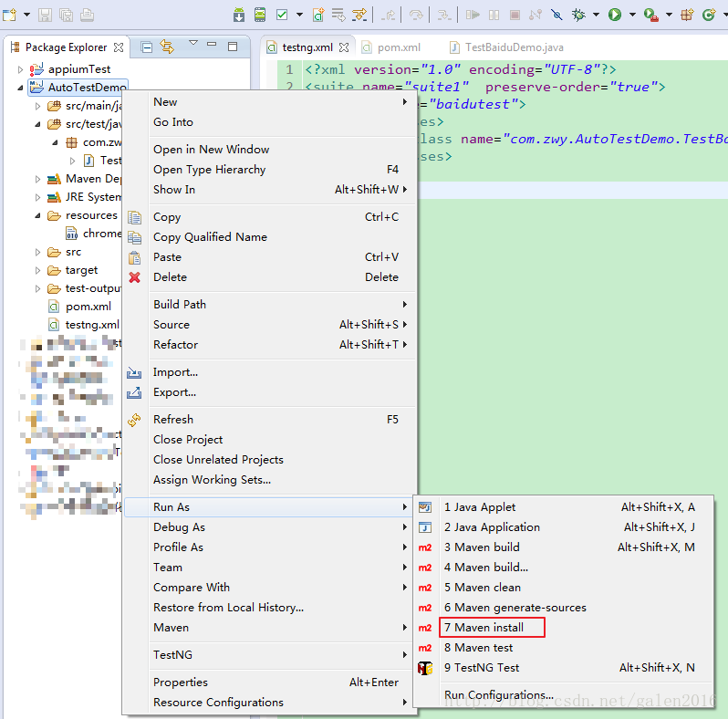Close the Package Explorer view tab
This screenshot has height=719, width=728.
(119, 47)
